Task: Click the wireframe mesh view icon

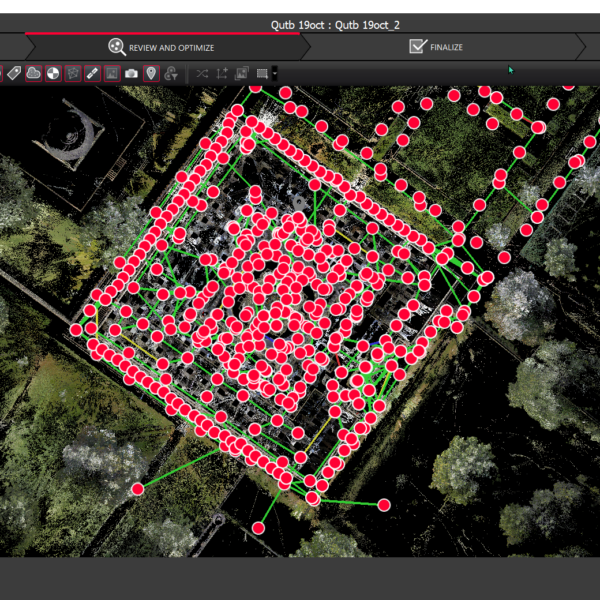Action: click(72, 73)
